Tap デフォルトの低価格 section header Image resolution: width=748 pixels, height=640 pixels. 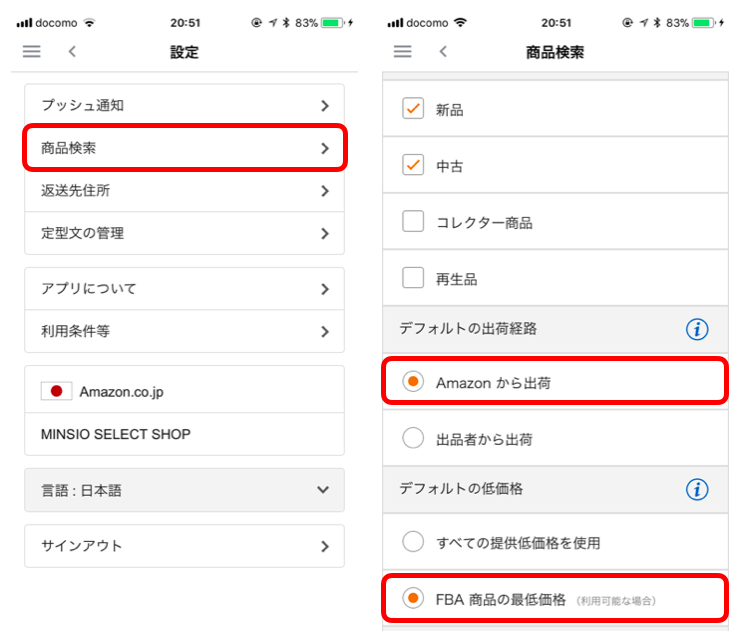(x=461, y=488)
